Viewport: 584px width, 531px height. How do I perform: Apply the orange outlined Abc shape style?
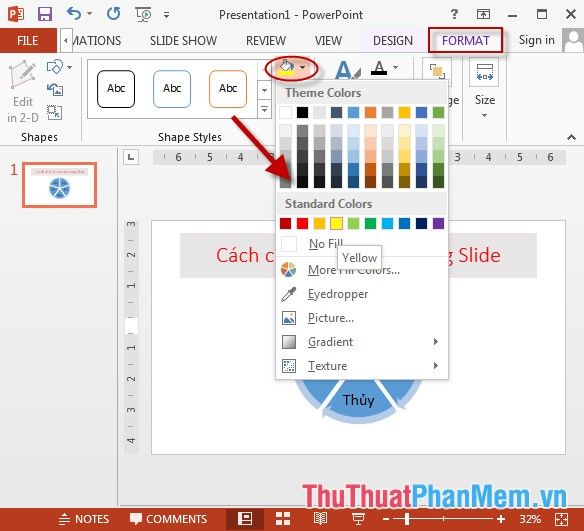click(x=228, y=89)
